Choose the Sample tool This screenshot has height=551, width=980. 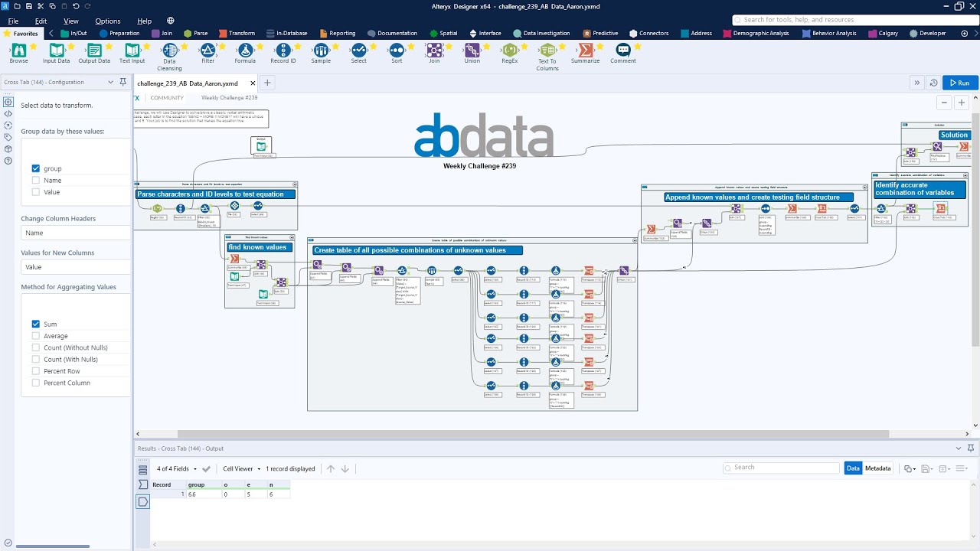pyautogui.click(x=321, y=50)
